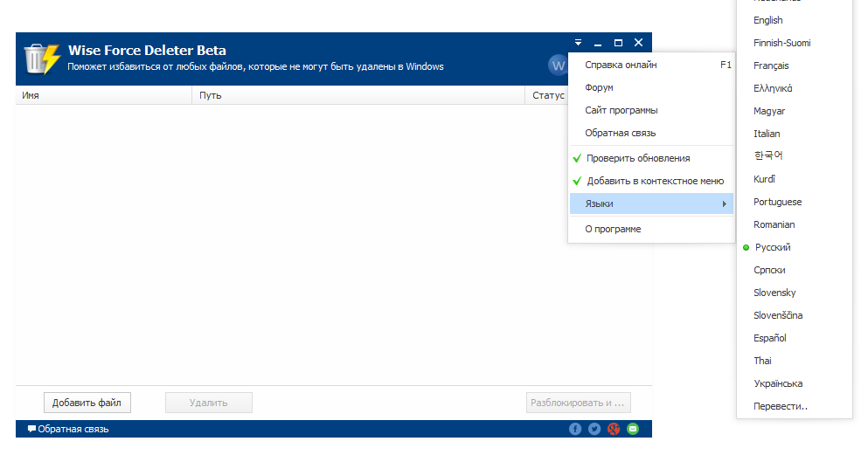Open the Google Plus share icon

[614, 429]
